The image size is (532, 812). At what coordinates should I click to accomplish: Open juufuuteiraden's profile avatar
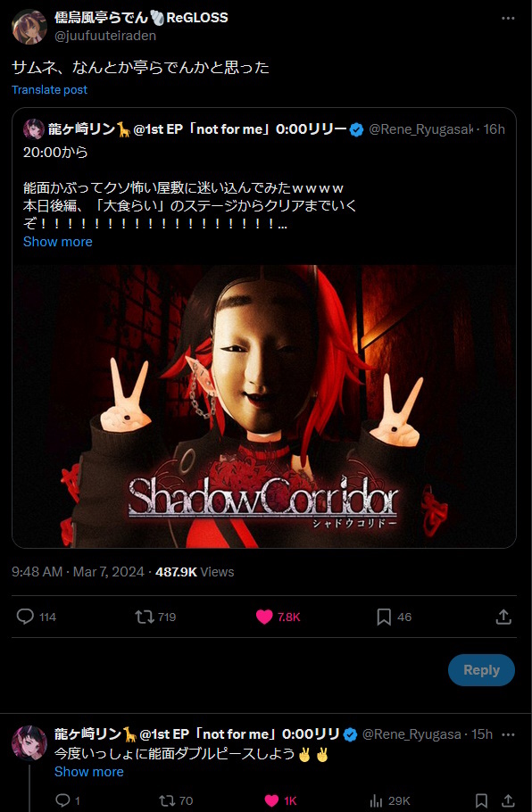29,27
